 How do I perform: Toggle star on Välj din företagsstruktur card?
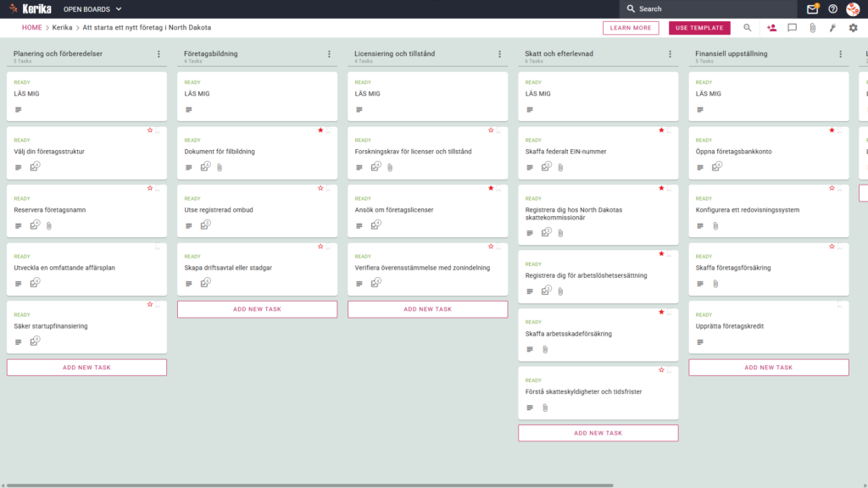pyautogui.click(x=150, y=130)
